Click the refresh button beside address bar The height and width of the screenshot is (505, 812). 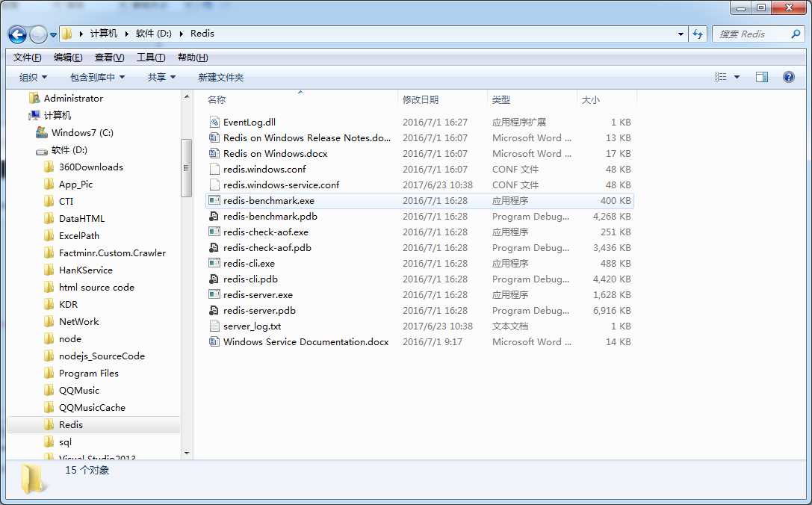pos(698,34)
